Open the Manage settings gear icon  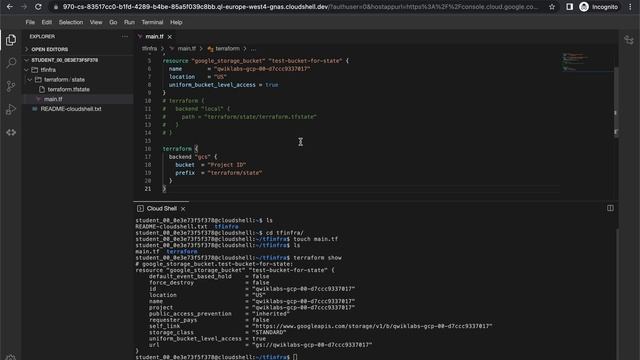click(11, 357)
